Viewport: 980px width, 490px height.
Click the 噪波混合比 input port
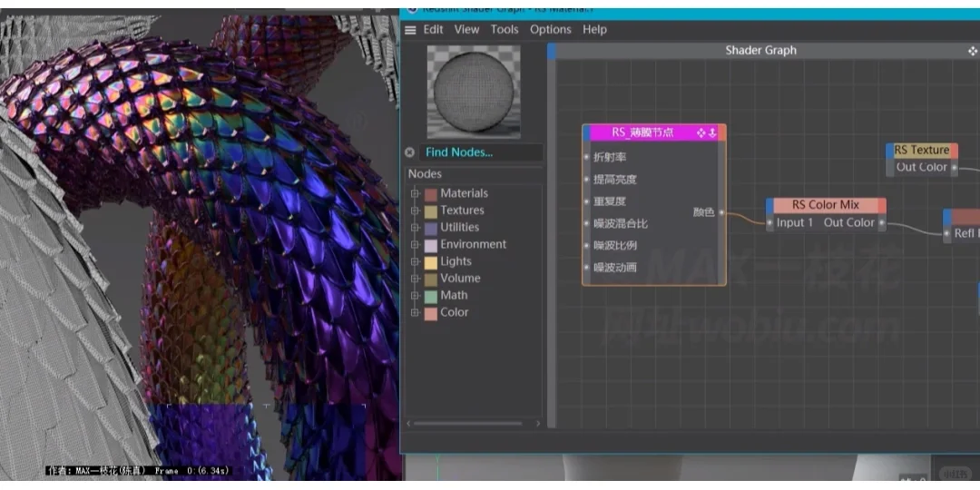[586, 224]
